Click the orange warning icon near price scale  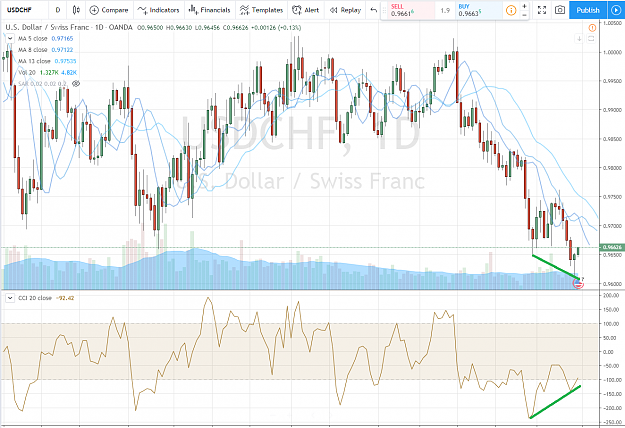[592, 27]
